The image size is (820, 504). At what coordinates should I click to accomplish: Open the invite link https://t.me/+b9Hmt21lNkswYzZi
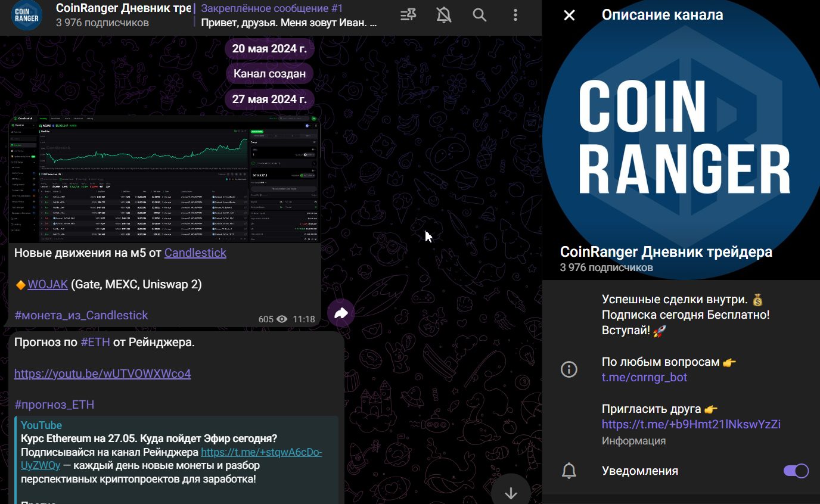click(x=691, y=424)
